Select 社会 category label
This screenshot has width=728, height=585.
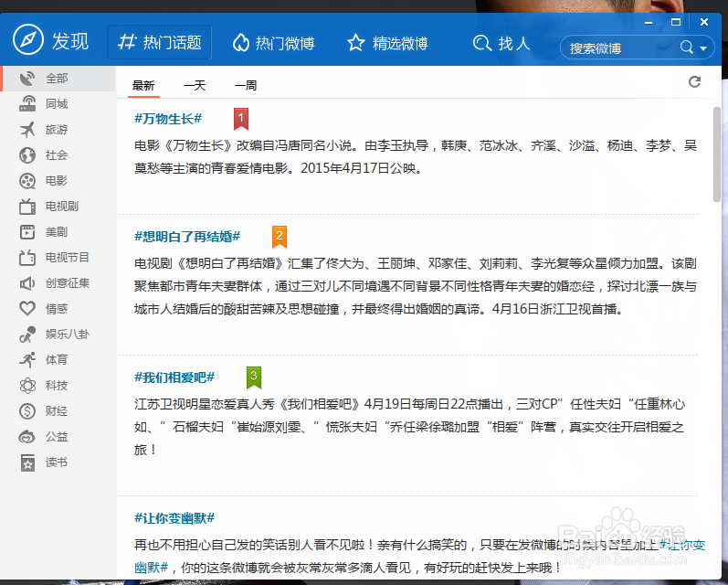point(57,154)
